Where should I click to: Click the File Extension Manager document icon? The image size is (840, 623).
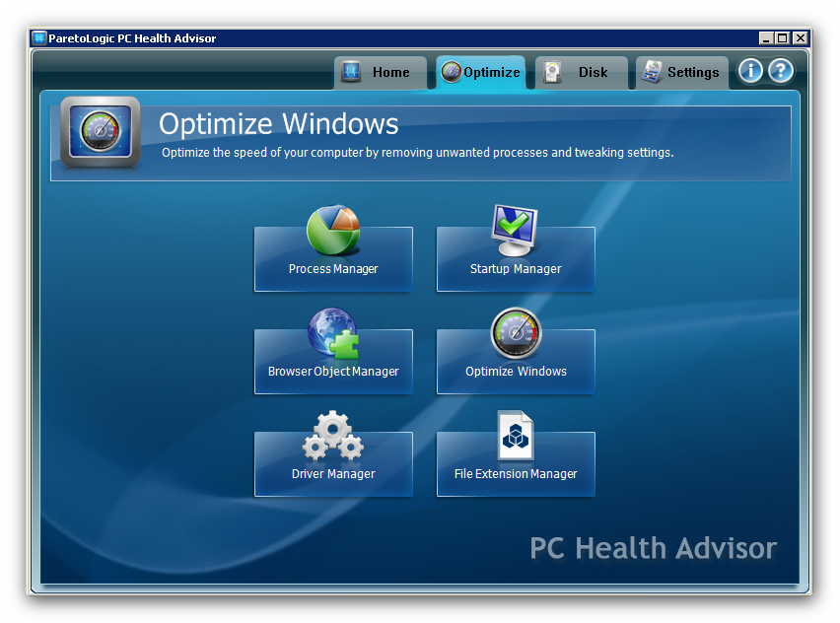(x=516, y=436)
